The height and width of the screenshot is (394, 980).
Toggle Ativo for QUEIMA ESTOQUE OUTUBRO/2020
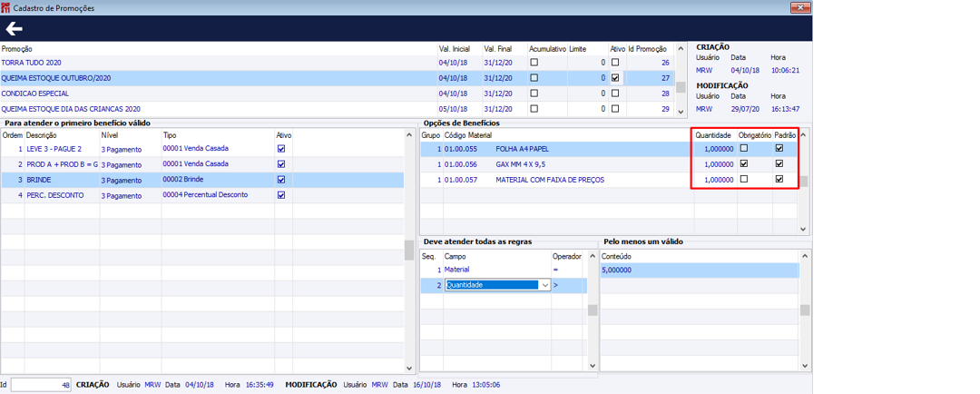point(615,78)
